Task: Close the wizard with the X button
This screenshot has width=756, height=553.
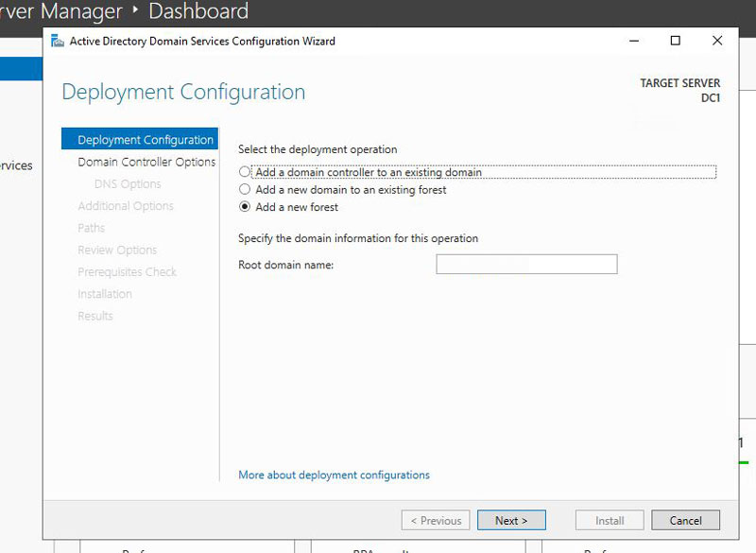Action: (x=717, y=41)
